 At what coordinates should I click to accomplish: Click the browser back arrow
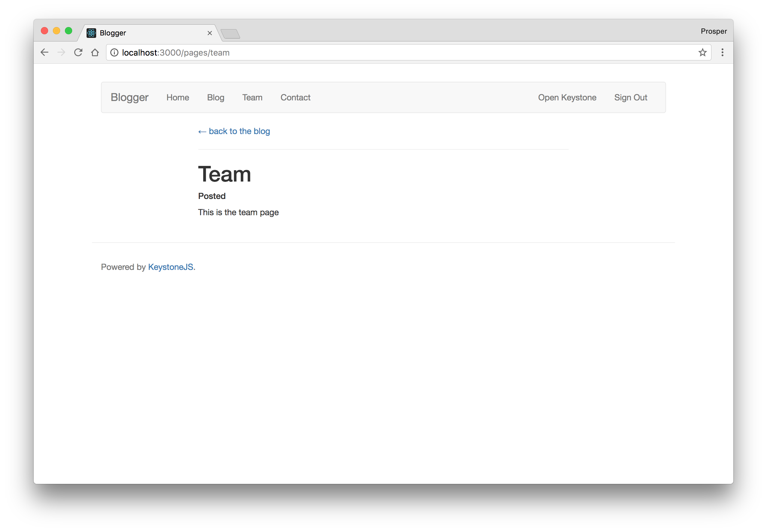click(44, 52)
